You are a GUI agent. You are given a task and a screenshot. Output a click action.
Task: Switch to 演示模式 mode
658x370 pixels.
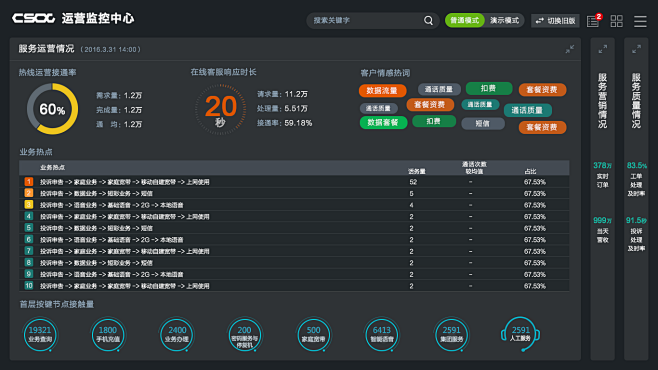(504, 20)
